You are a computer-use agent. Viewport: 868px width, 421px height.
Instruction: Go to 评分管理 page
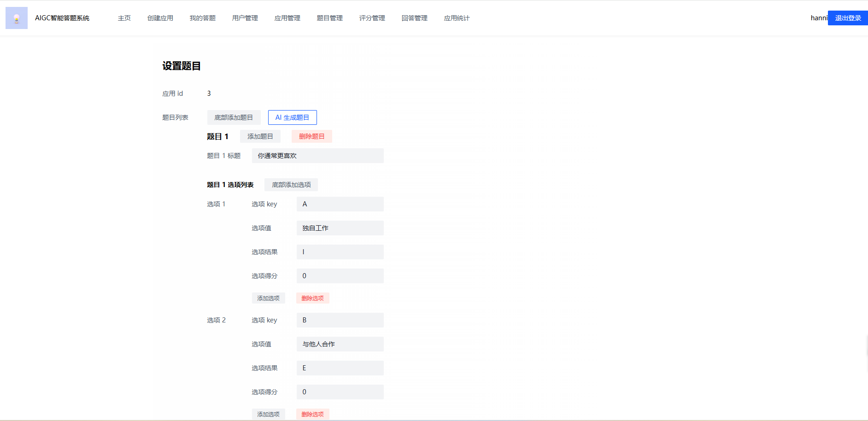tap(372, 18)
